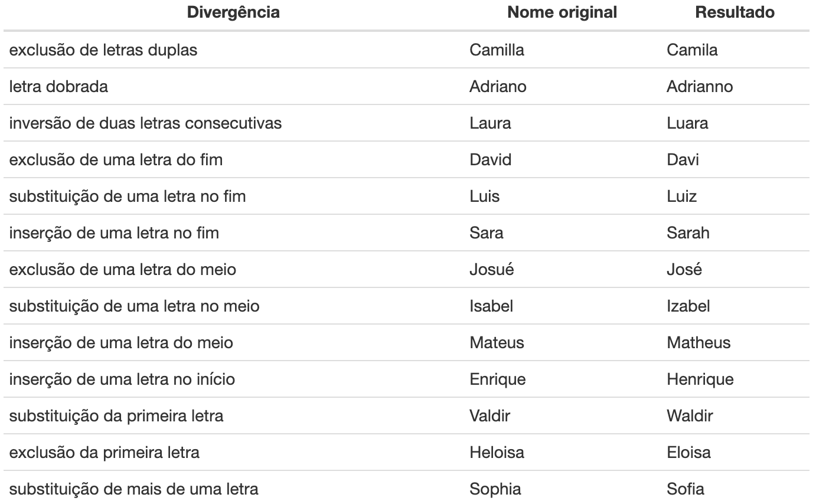Click the original name David

tap(491, 160)
